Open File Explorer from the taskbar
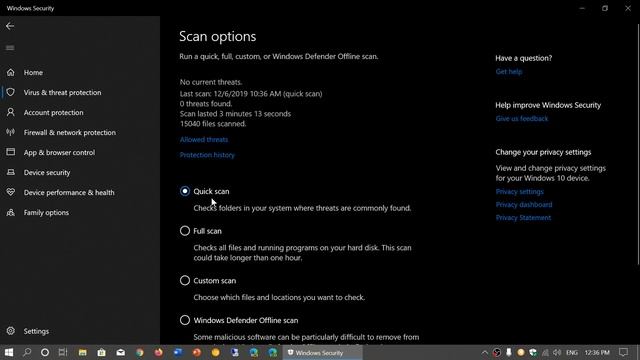The image size is (640, 360). (x=82, y=352)
